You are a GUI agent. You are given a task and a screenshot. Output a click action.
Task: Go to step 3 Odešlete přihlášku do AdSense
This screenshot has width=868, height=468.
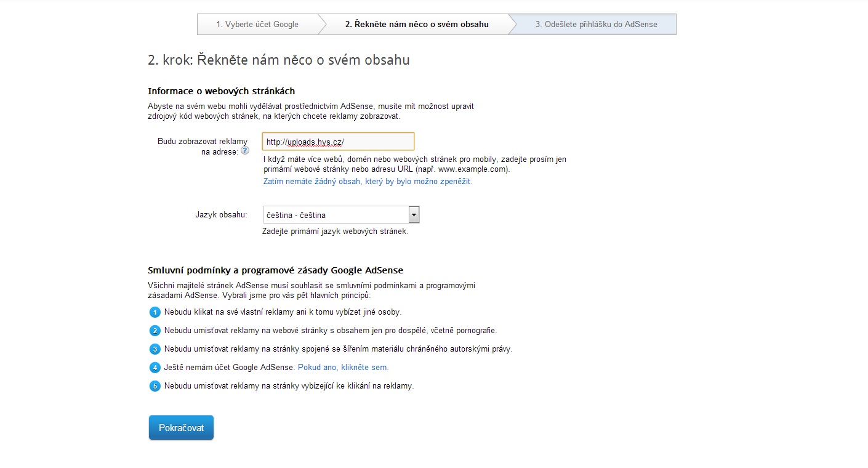coord(596,25)
